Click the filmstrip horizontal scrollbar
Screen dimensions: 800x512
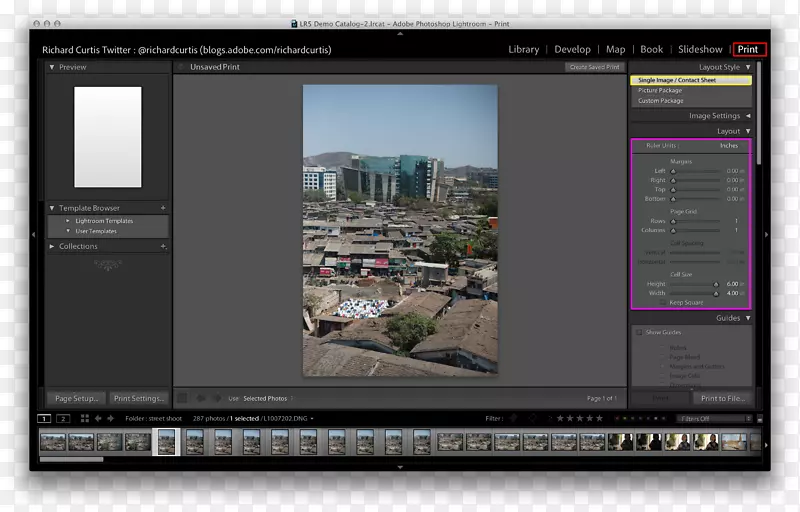pyautogui.click(x=71, y=459)
